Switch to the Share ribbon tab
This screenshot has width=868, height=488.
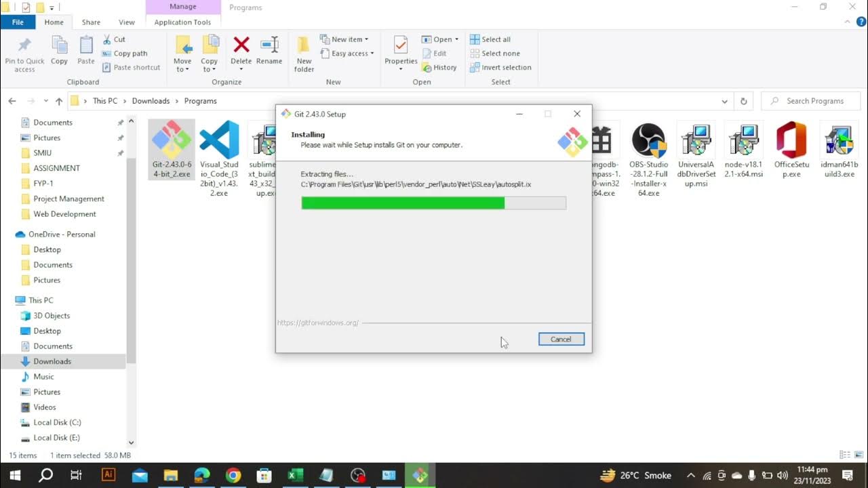point(91,22)
